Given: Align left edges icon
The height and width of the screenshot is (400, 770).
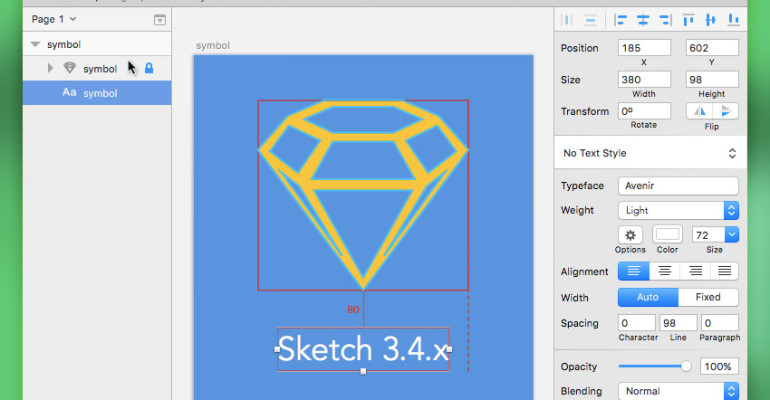Looking at the screenshot, I should pyautogui.click(x=621, y=20).
